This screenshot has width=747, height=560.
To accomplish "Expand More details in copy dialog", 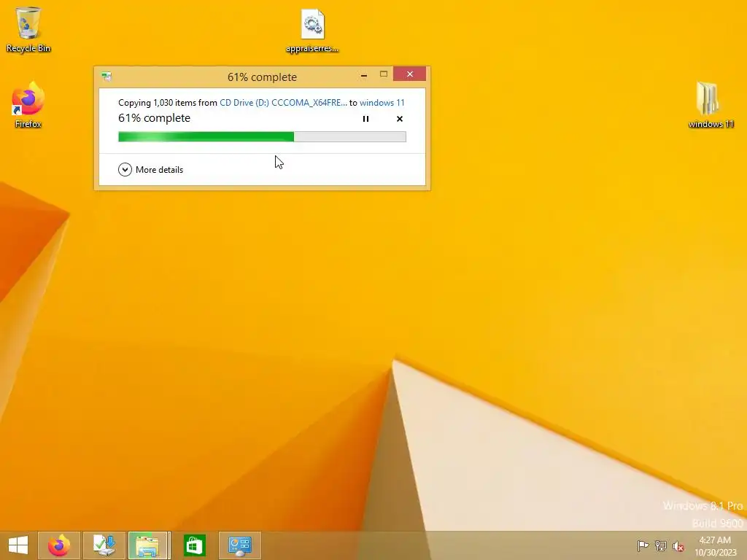I will [x=150, y=169].
